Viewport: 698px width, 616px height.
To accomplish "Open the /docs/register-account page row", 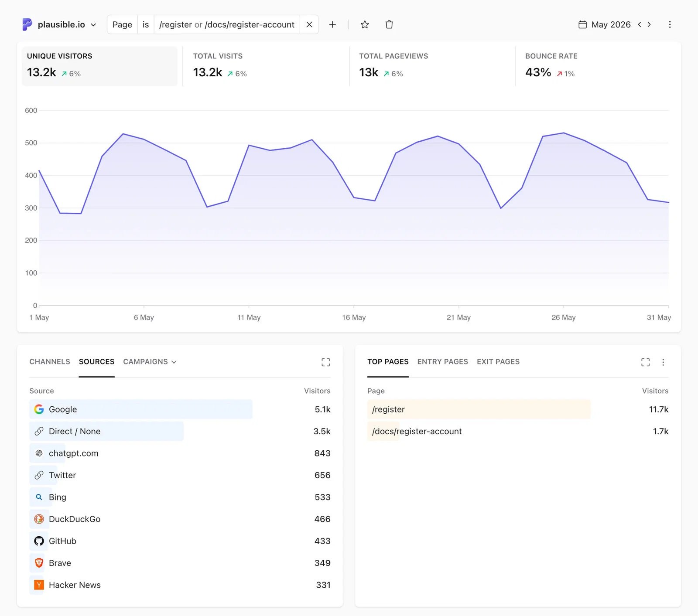I will click(x=518, y=431).
